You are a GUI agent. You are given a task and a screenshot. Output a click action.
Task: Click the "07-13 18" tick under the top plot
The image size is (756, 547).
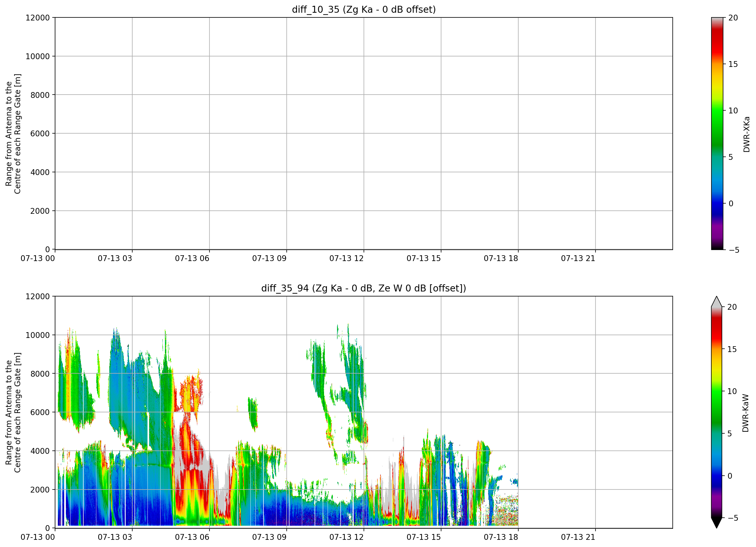(501, 258)
